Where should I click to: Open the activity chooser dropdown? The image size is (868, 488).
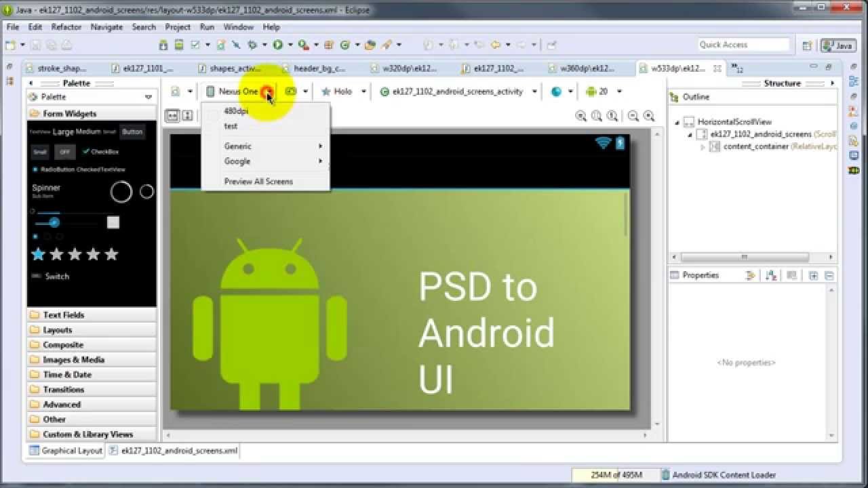534,91
